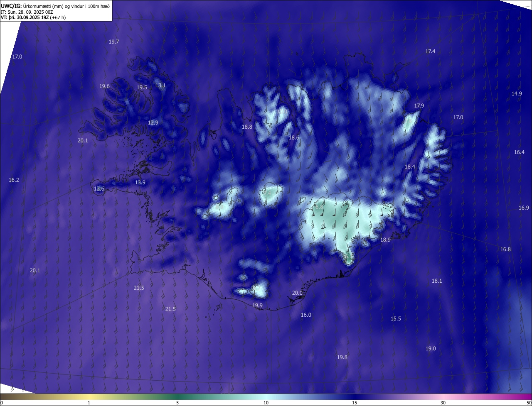Click the 5 tick on the color scale

[177, 403]
